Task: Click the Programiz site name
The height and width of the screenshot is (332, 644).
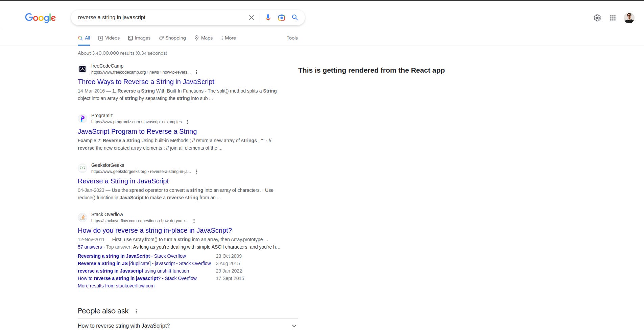Action: point(102,116)
